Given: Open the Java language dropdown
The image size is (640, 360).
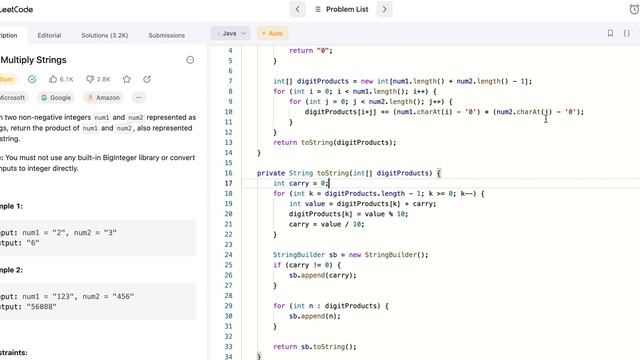Looking at the screenshot, I should coord(231,33).
